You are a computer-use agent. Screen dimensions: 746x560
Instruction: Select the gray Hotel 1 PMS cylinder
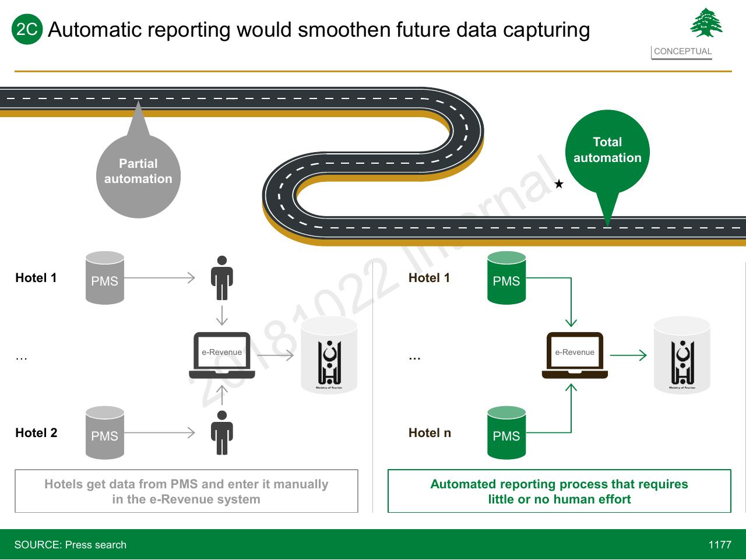coord(105,278)
